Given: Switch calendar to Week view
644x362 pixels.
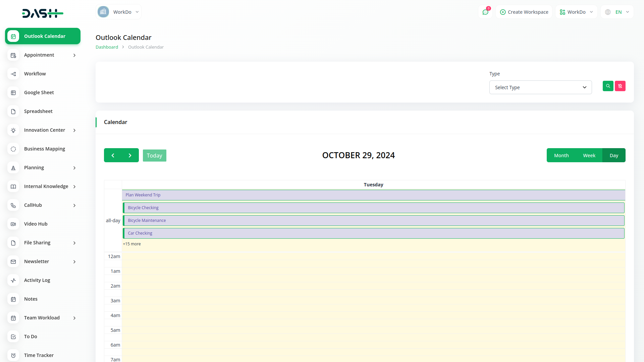Looking at the screenshot, I should (589, 155).
